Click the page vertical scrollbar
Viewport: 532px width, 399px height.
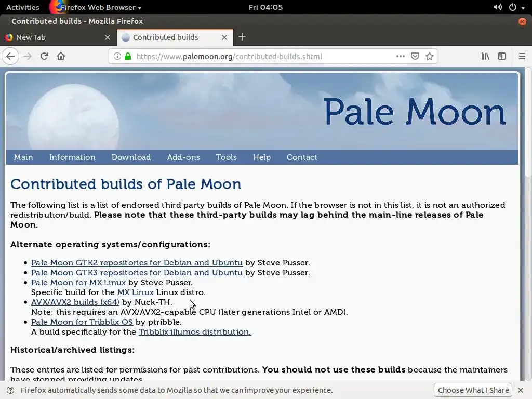coord(528,122)
